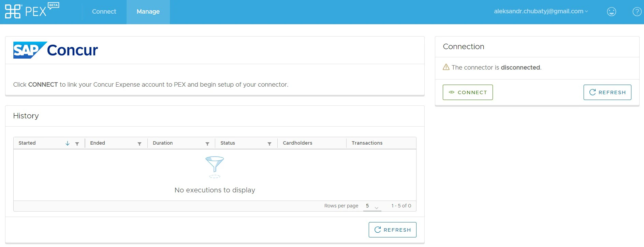This screenshot has height=247, width=644.
Task: Open the smiley feedback icon
Action: 612,12
